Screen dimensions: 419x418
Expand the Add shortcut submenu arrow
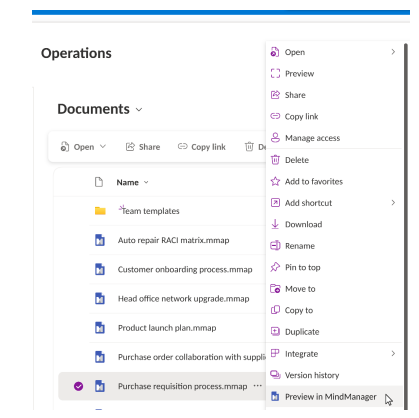(393, 203)
